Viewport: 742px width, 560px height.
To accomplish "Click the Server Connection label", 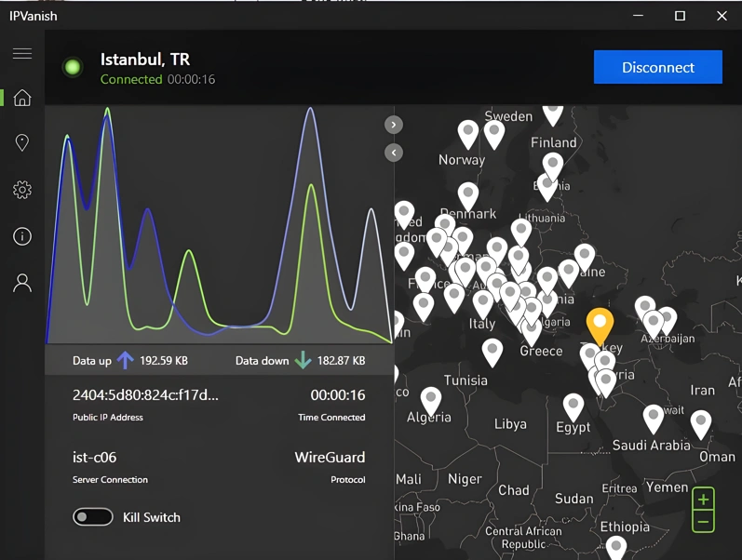I will click(x=110, y=480).
